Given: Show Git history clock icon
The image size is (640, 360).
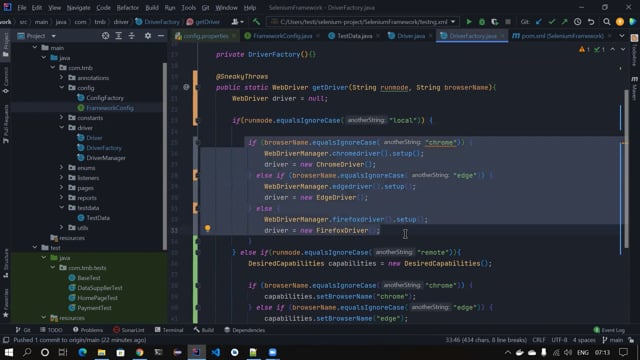Looking at the screenshot, I should pyautogui.click(x=578, y=22).
